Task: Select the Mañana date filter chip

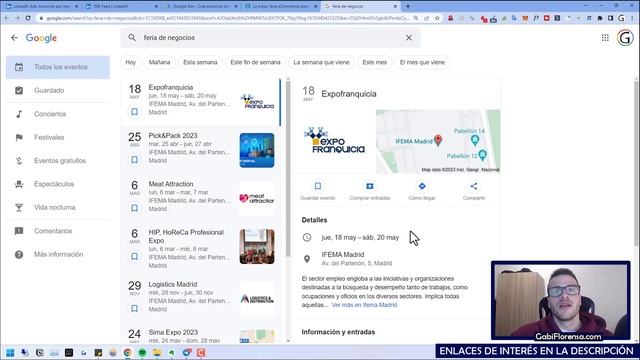Action: click(159, 62)
